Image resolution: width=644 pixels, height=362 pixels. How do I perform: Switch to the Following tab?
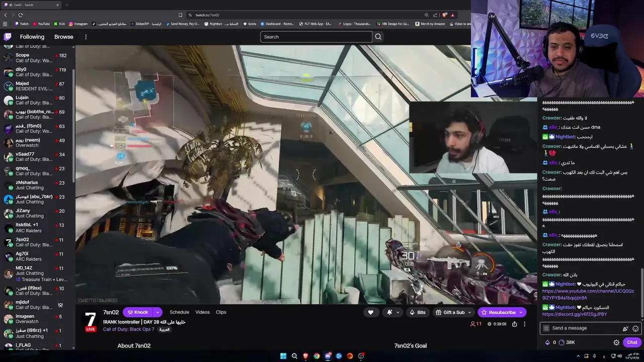32,37
